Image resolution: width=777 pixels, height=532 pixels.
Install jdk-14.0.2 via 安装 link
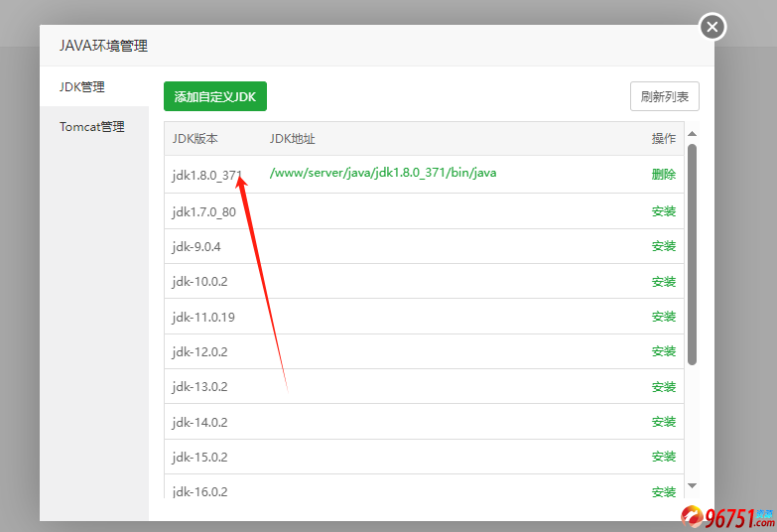(x=664, y=422)
